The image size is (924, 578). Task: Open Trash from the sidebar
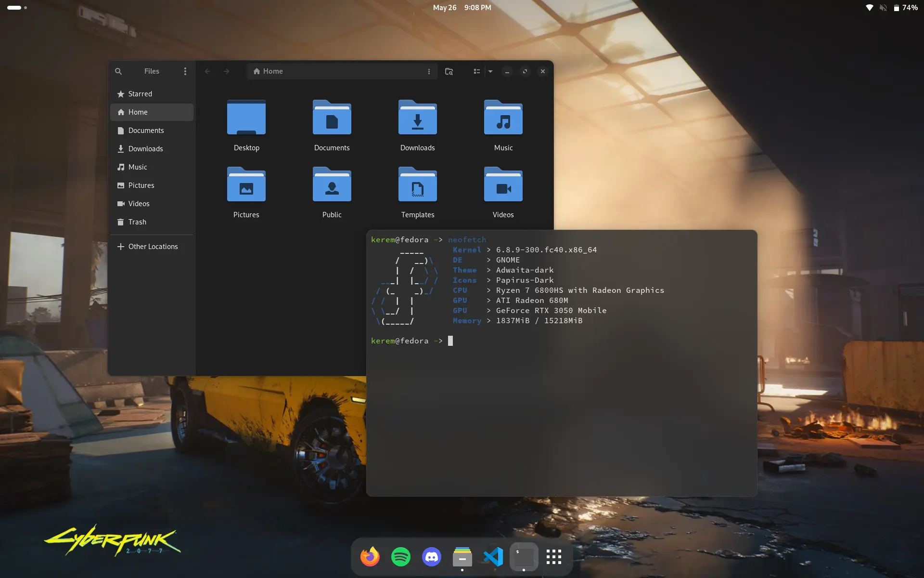(152, 222)
